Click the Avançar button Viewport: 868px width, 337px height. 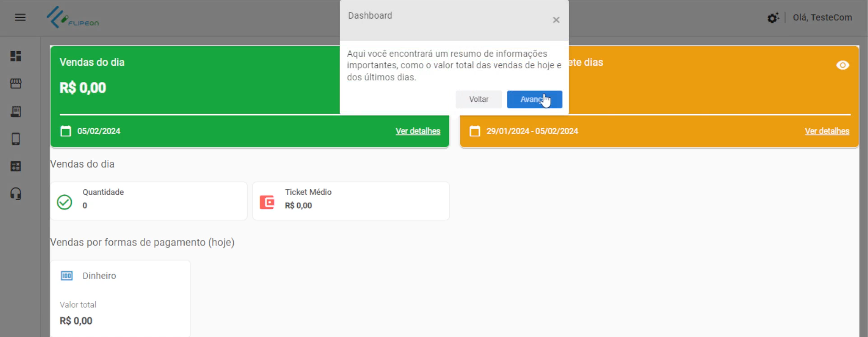pyautogui.click(x=534, y=99)
